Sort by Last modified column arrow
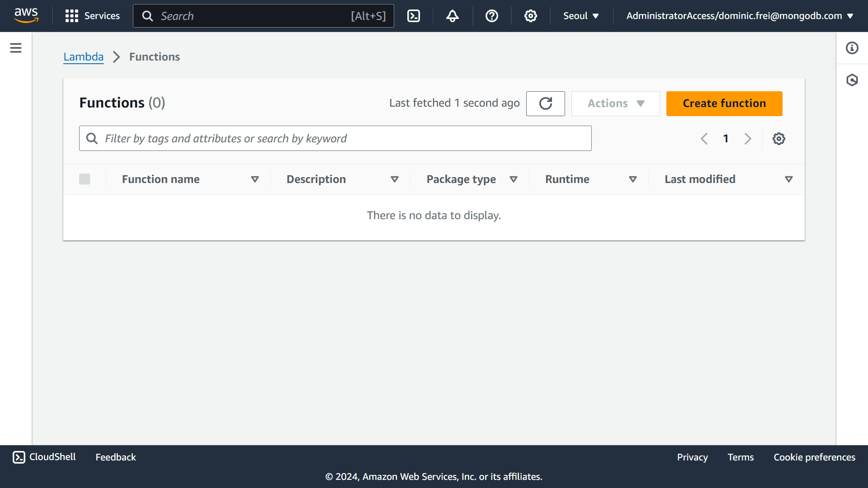The width and height of the screenshot is (868, 488). click(x=789, y=179)
